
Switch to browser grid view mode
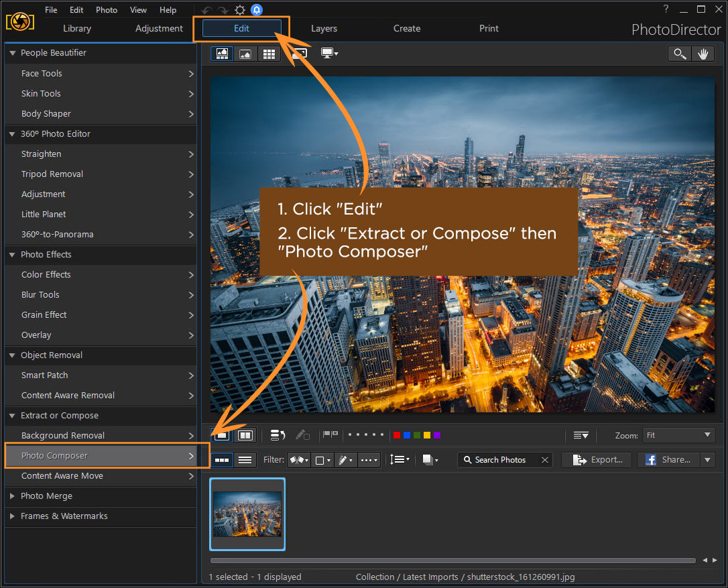click(x=269, y=54)
